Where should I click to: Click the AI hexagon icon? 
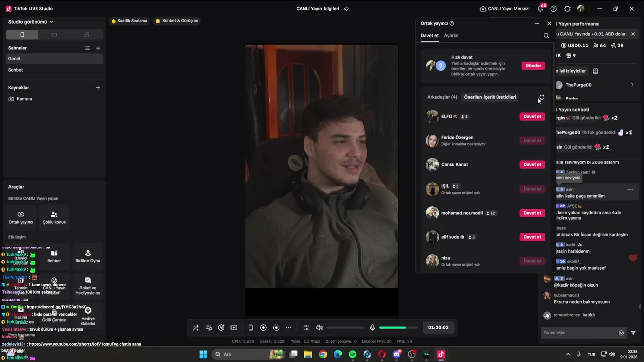[221, 327]
